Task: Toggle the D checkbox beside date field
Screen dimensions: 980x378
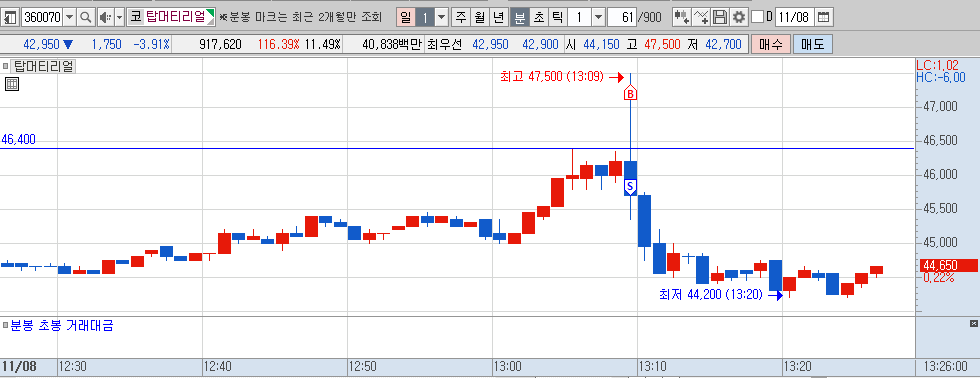Action: [x=757, y=17]
